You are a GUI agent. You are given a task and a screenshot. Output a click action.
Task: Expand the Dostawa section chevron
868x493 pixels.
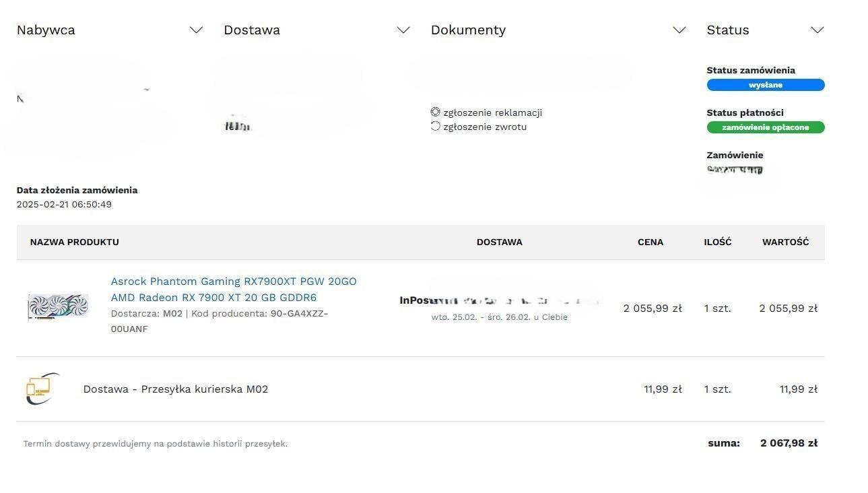(403, 30)
